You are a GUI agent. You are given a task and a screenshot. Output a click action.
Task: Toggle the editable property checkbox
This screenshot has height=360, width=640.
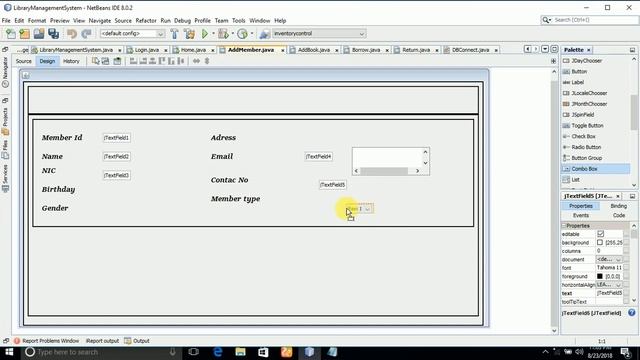600,234
